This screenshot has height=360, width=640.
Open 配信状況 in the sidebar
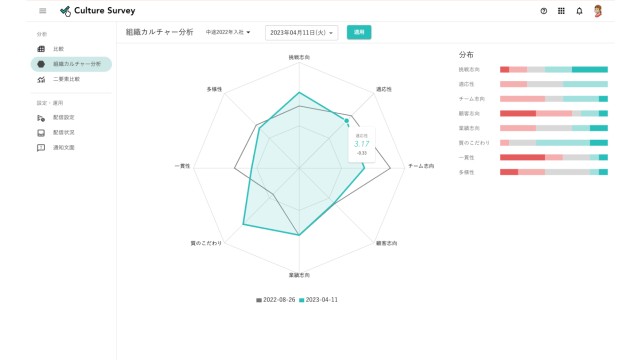(71, 133)
